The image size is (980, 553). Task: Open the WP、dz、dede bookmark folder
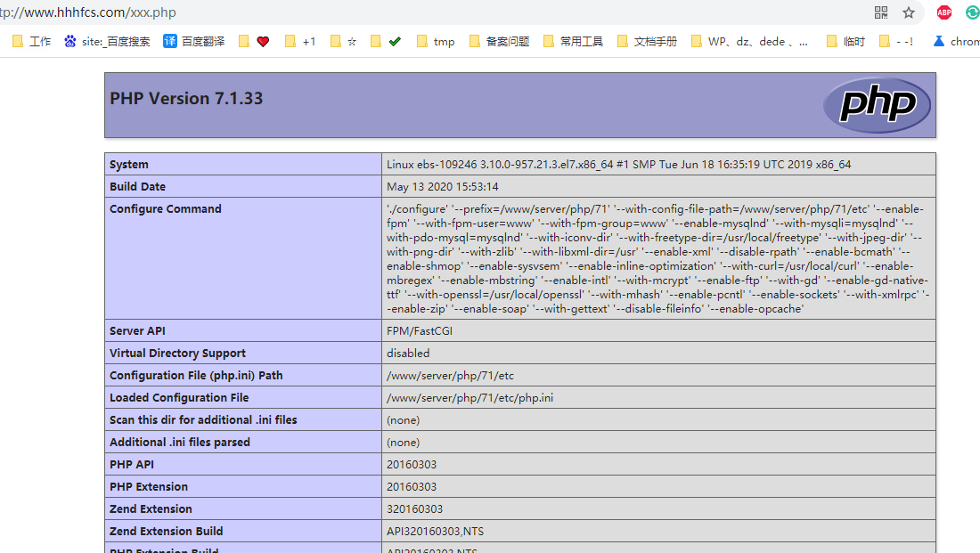click(750, 41)
